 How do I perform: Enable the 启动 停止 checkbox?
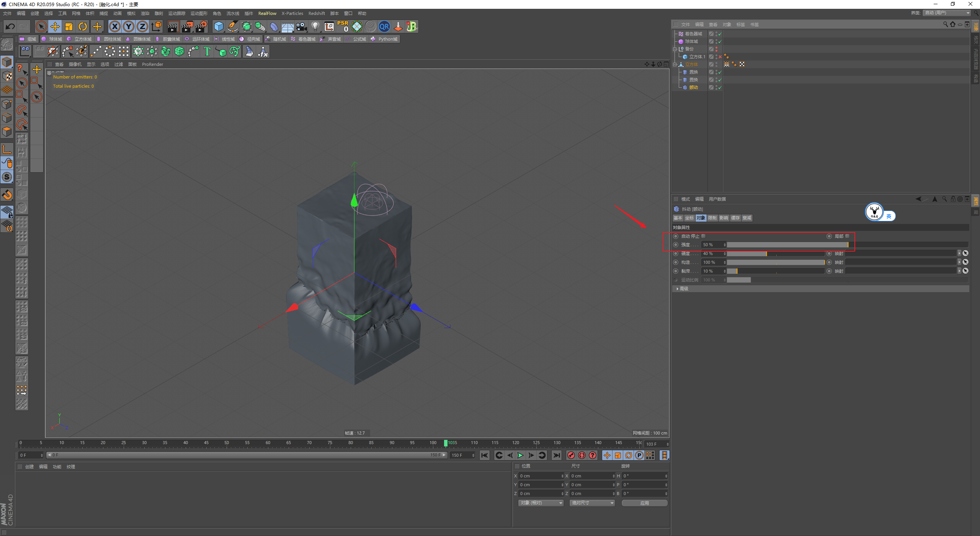(703, 236)
